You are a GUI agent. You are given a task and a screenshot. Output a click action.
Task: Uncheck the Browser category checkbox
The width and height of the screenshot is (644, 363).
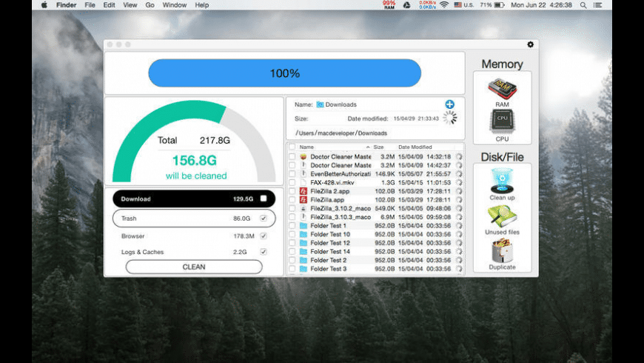264,236
